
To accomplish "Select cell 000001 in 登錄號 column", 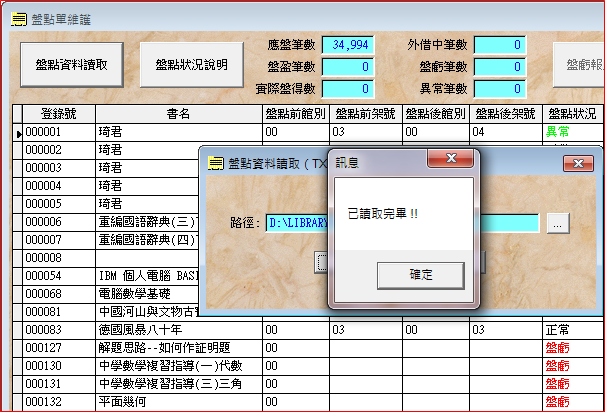I will (x=59, y=132).
